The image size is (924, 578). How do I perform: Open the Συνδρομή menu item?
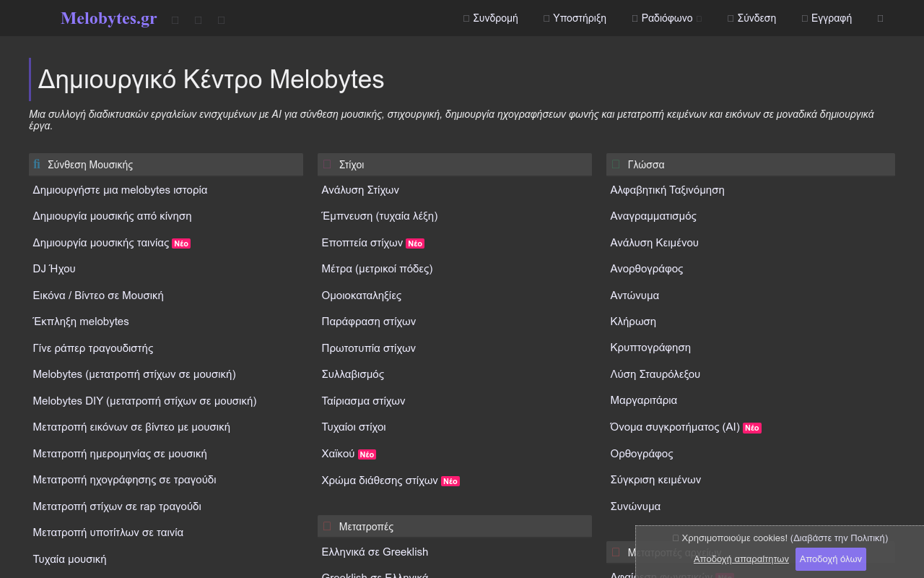(x=491, y=18)
